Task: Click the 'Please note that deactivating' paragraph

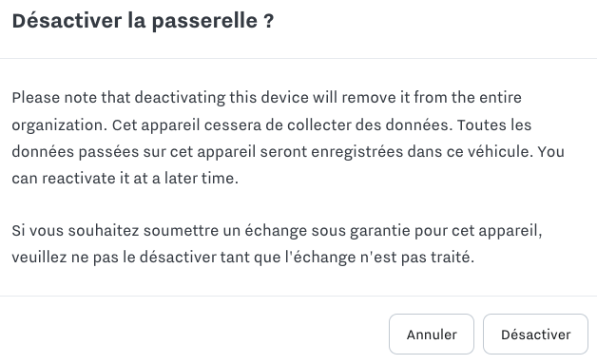Action: [288, 138]
